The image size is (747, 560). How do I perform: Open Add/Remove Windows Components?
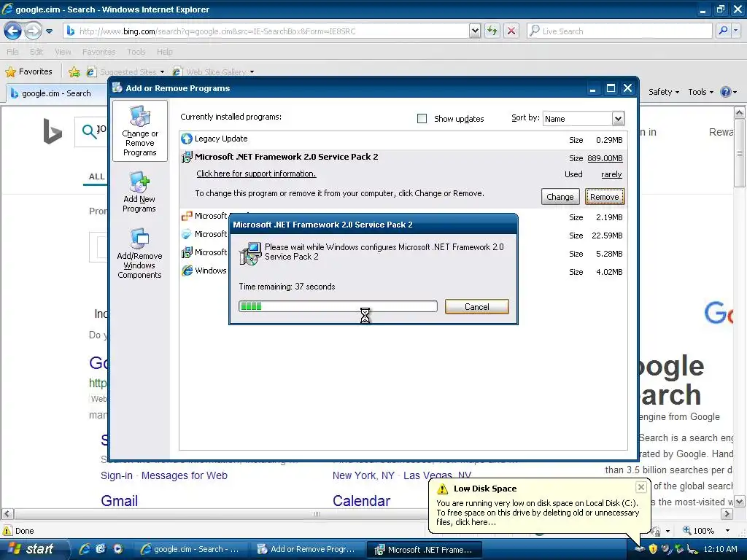tap(139, 253)
